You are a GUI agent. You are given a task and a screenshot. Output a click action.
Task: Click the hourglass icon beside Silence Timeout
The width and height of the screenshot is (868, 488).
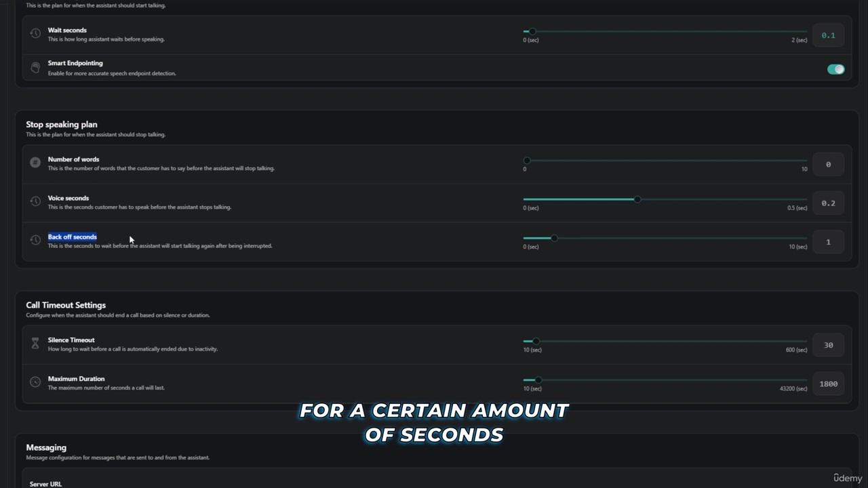(x=35, y=344)
